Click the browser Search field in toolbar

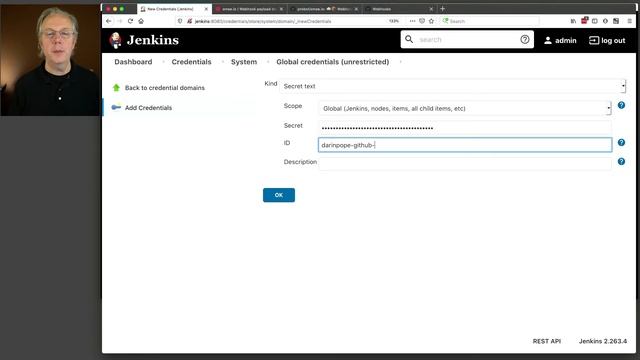490,21
